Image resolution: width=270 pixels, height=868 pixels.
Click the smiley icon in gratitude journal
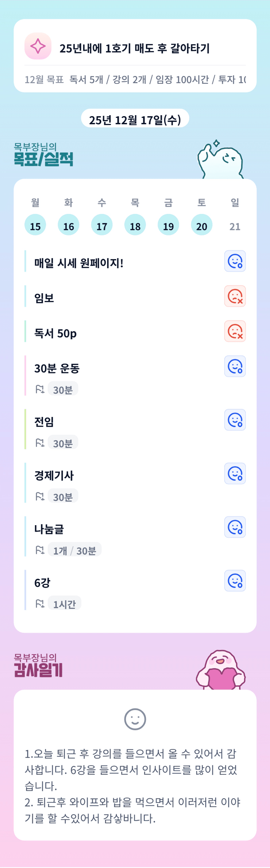[x=135, y=719]
